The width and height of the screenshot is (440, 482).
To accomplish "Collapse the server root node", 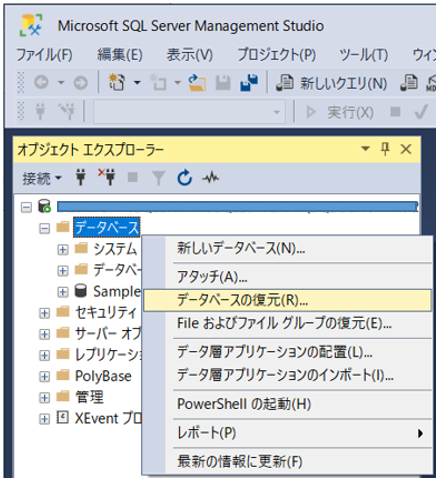I will (x=26, y=207).
